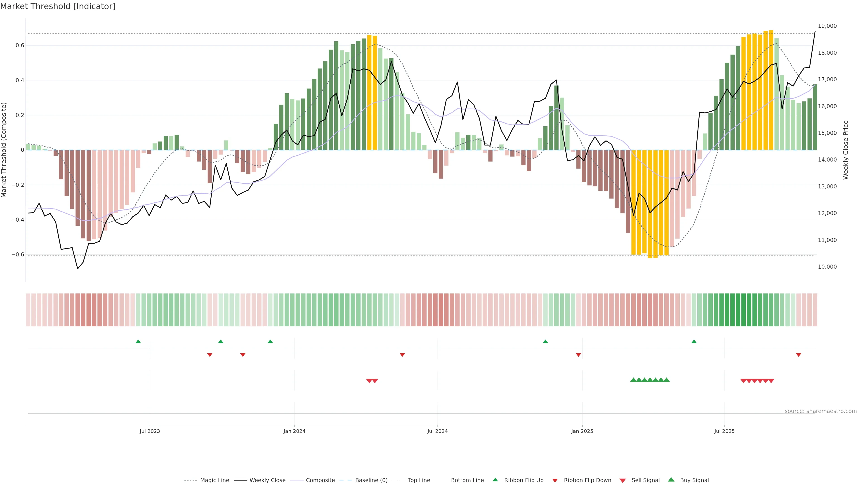Click the Sell Signal legend triangle icon
The height and width of the screenshot is (488, 868).
tap(622, 481)
